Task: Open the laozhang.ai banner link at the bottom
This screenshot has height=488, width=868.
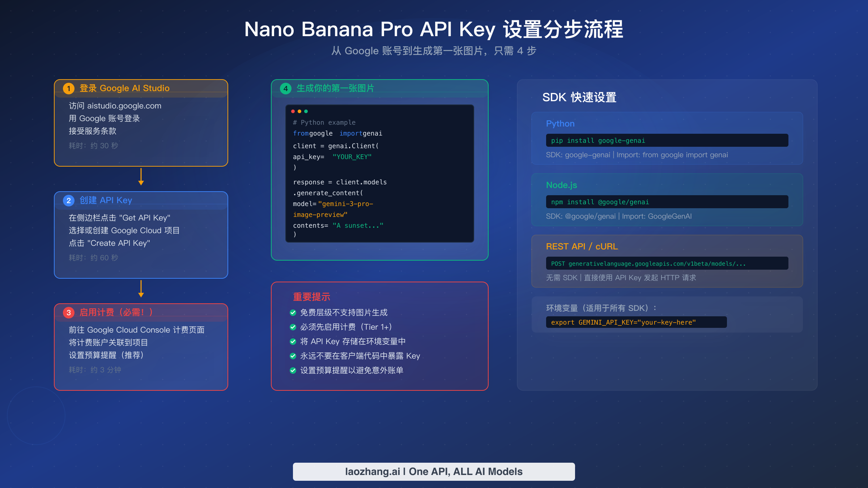Action: (x=434, y=471)
